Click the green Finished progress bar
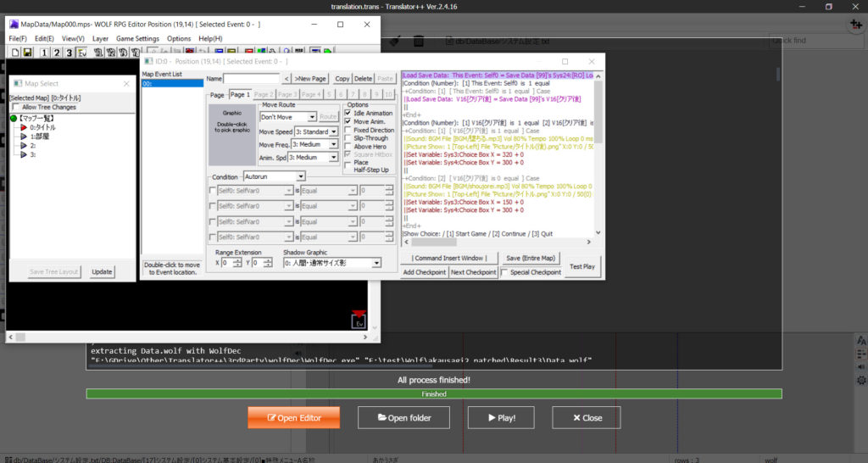868x463 pixels. click(434, 393)
